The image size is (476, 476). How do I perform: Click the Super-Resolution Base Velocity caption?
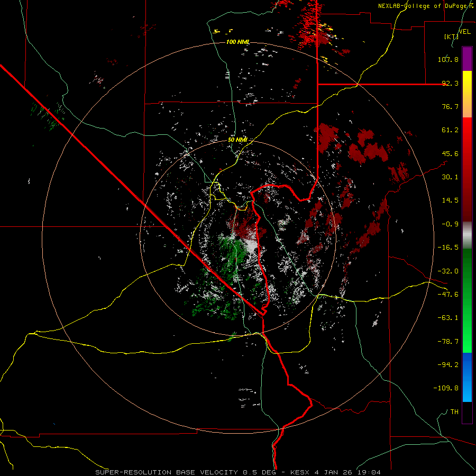click(x=238, y=472)
